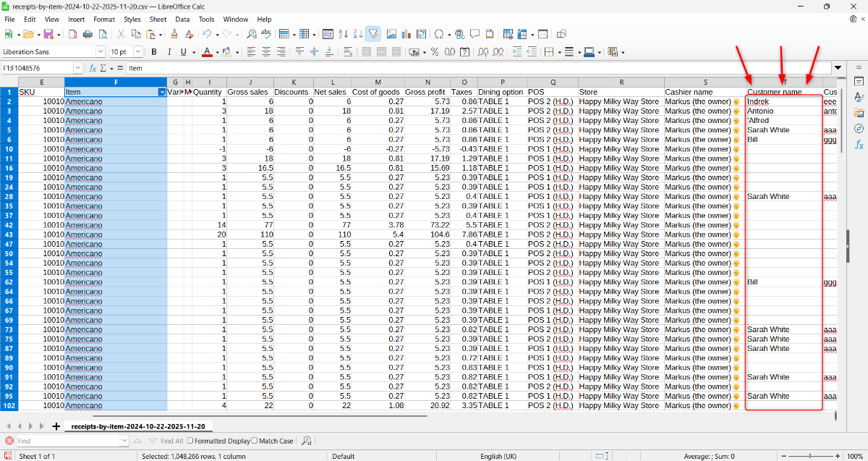The image size is (868, 461).
Task: Open the Function Wizard fx icon
Action: point(92,68)
